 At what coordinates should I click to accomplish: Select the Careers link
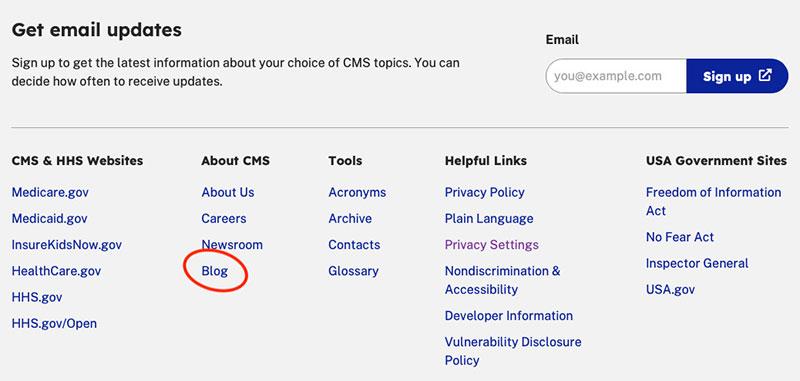(x=223, y=218)
